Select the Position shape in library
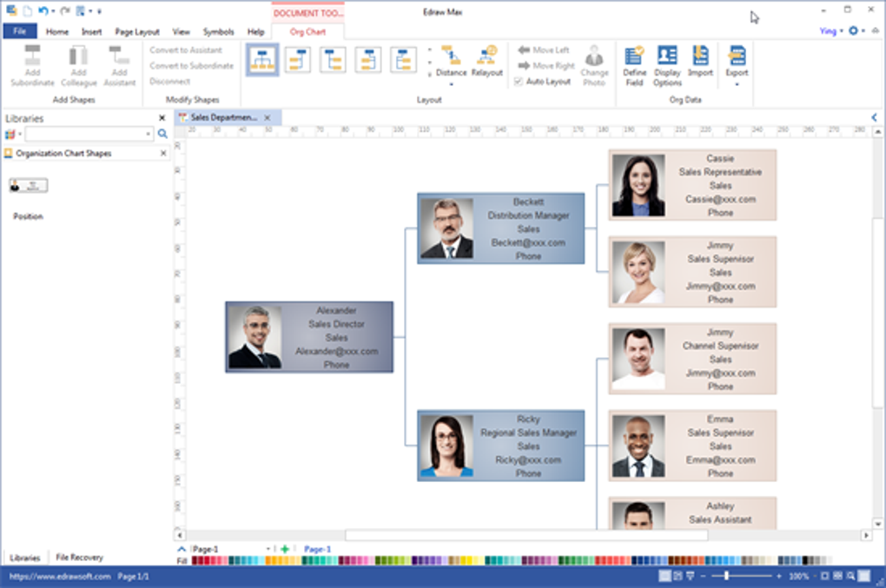 pyautogui.click(x=29, y=185)
